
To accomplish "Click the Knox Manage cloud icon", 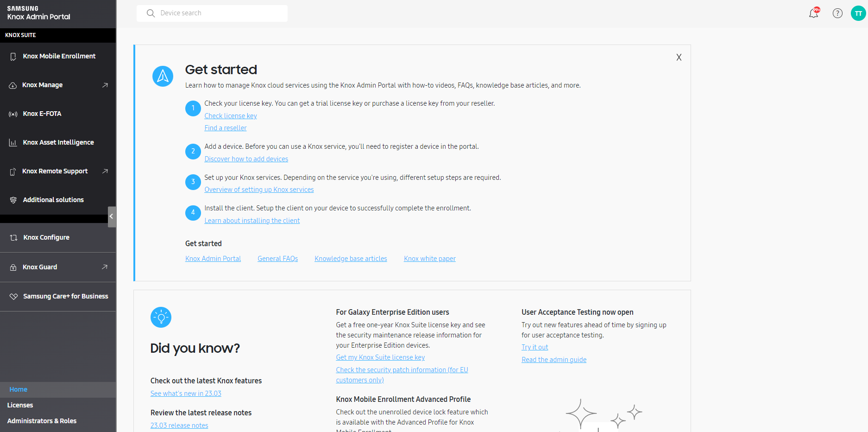I will pyautogui.click(x=13, y=85).
